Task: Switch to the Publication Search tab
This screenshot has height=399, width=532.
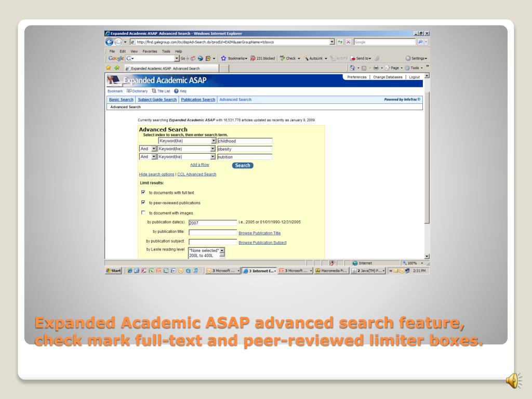Action: point(198,99)
